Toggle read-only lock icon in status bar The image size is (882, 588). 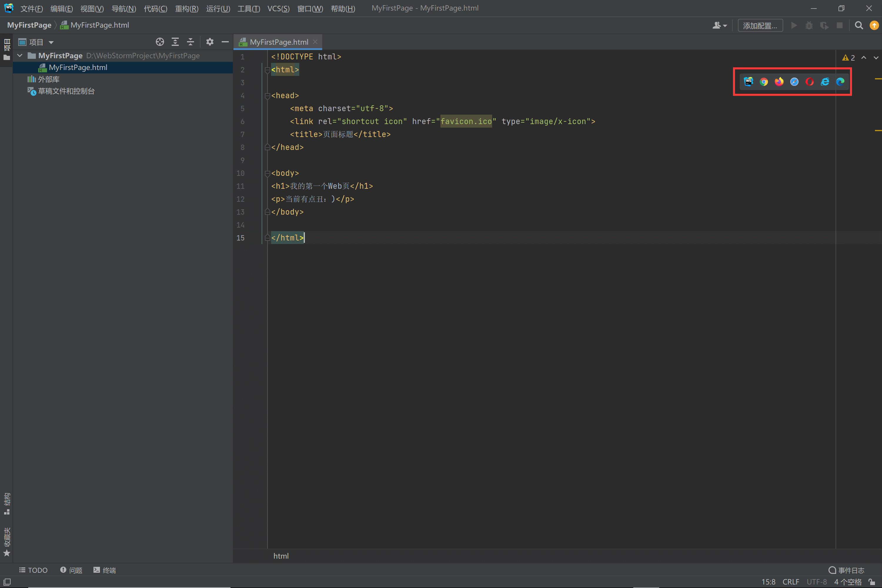872,582
